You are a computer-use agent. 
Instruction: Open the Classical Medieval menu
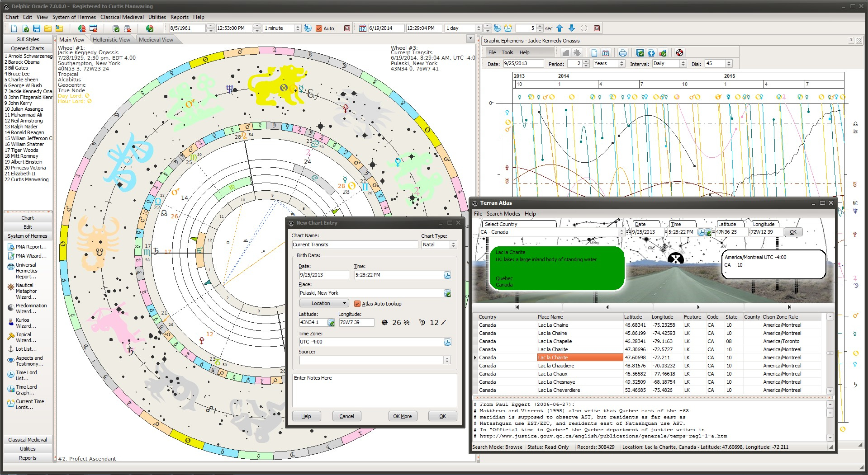click(x=122, y=17)
